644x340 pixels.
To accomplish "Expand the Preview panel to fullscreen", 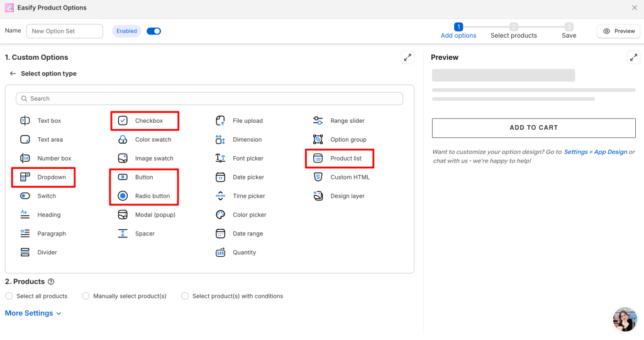I will [x=633, y=57].
